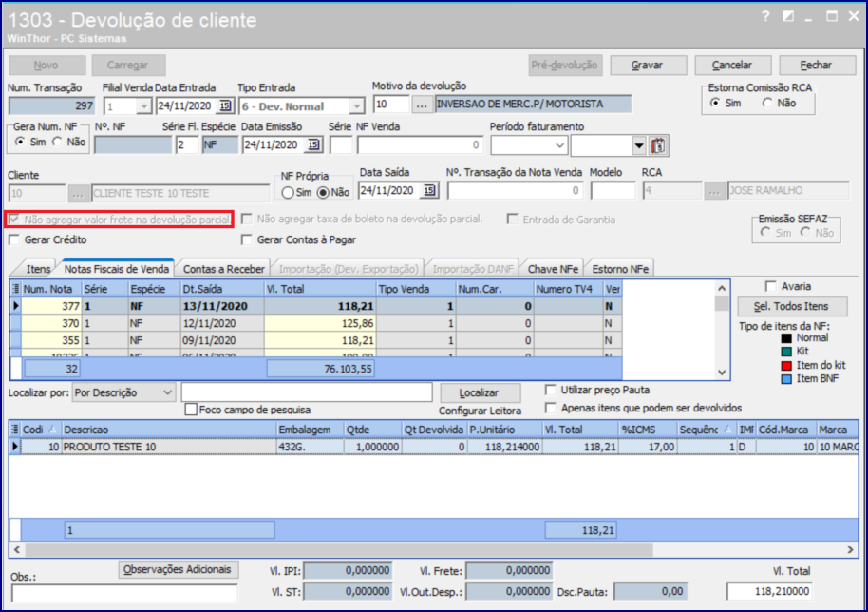868x612 pixels.
Task: Click Sel. Todos Itens button
Action: pos(792,306)
